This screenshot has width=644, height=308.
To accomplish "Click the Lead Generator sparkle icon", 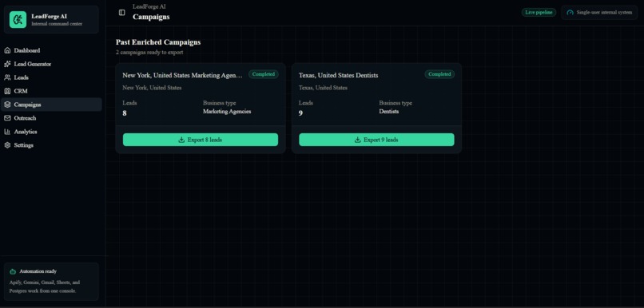I will tap(7, 64).
